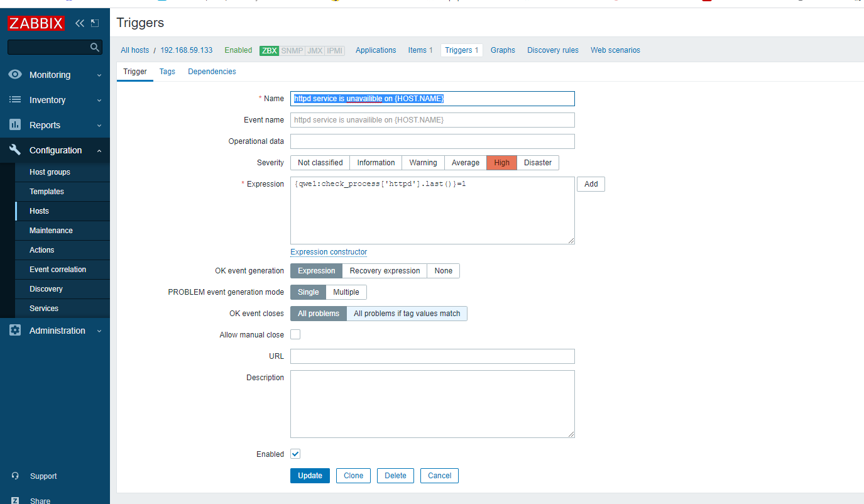Open the 192.168.59.133 host link
The image size is (864, 504).
coord(187,50)
